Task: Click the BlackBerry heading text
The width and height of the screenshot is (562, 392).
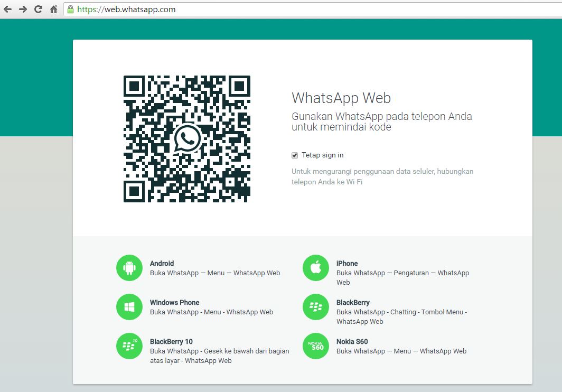Action: click(353, 302)
